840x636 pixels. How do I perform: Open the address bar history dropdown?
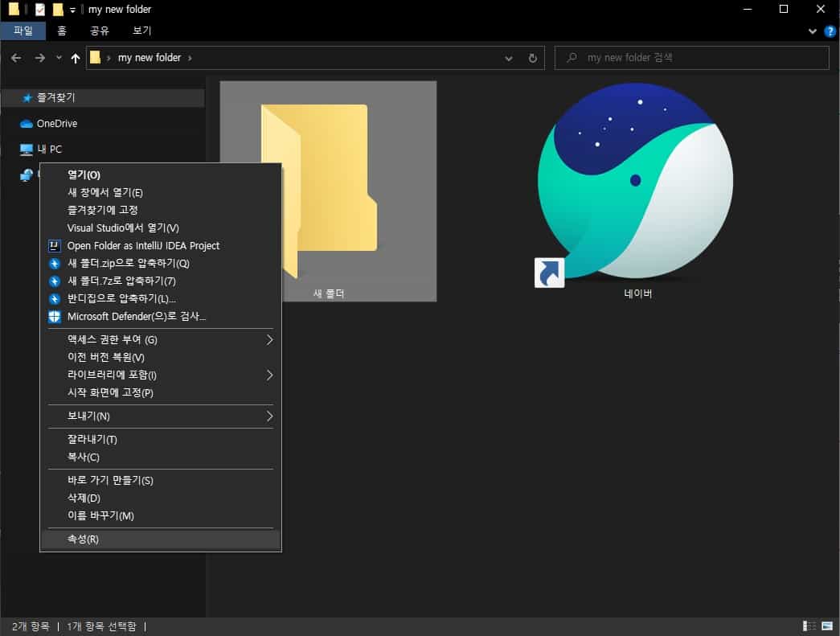pos(509,58)
